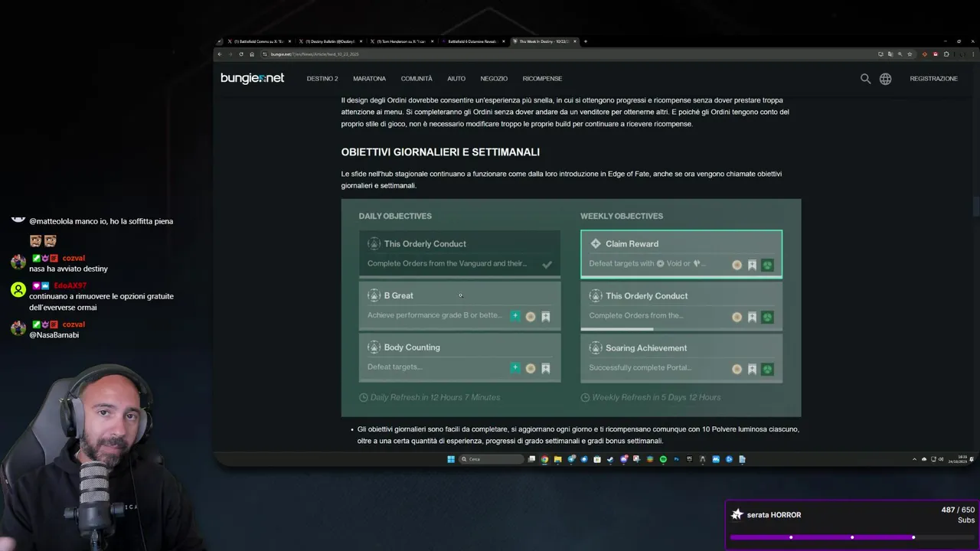Click the Windows Start button

tap(451, 459)
